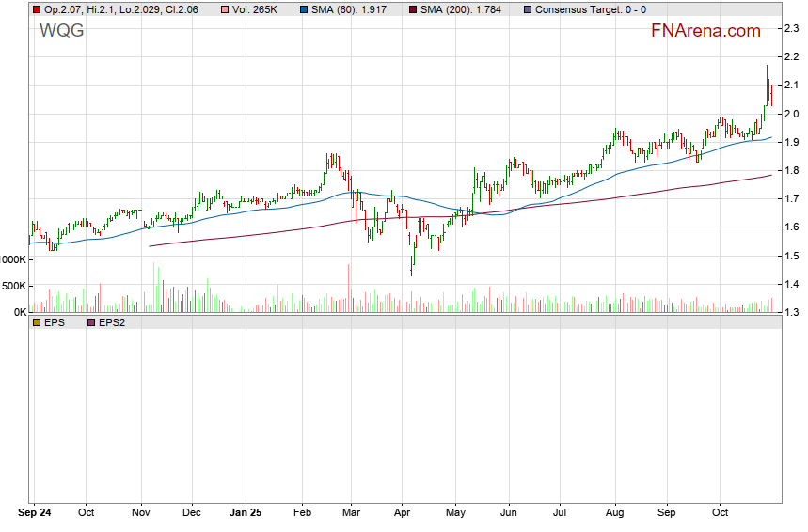The width and height of the screenshot is (808, 532).
Task: Click the magenta EPS2 legend square
Action: pyautogui.click(x=91, y=322)
